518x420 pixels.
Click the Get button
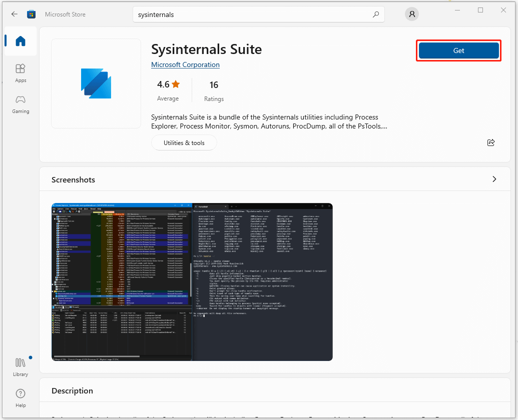(458, 50)
